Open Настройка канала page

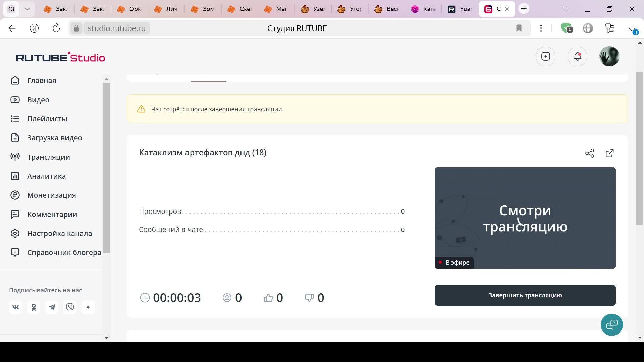click(x=59, y=233)
